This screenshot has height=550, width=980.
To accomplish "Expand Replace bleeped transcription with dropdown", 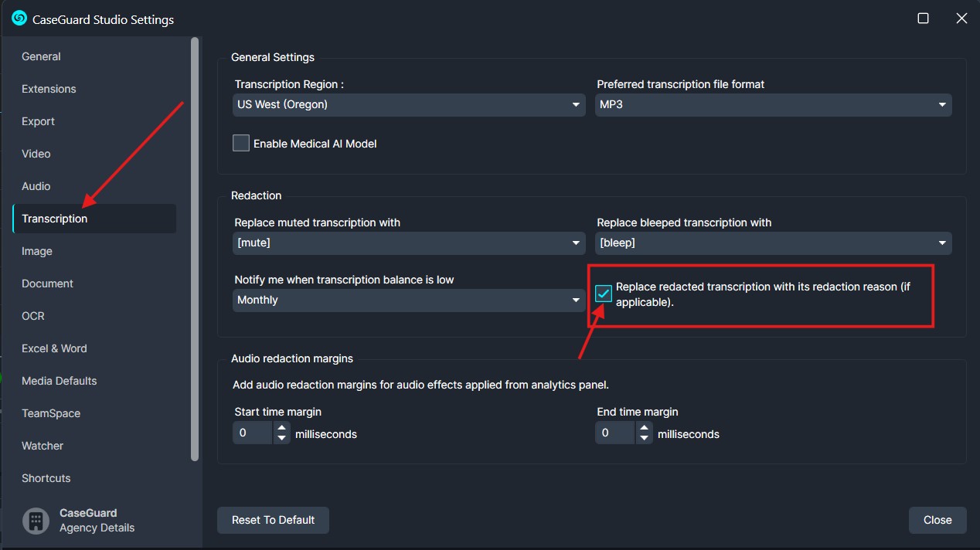I will coord(773,243).
